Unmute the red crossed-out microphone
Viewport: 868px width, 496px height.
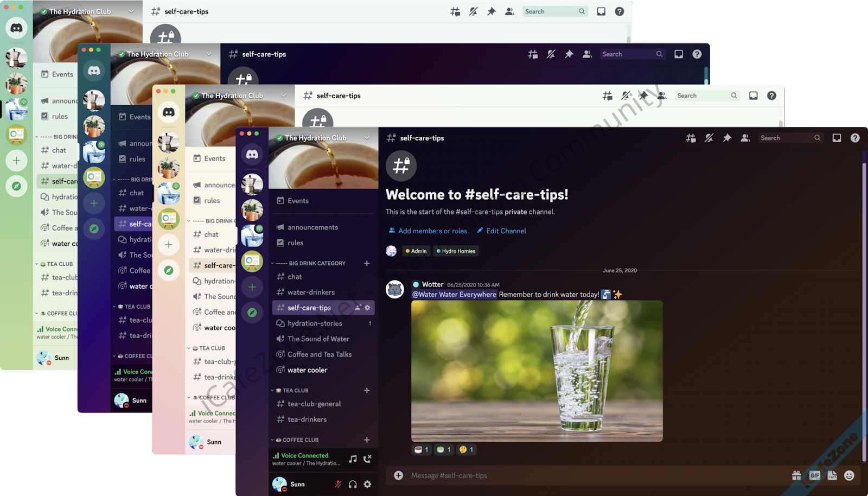coord(338,484)
